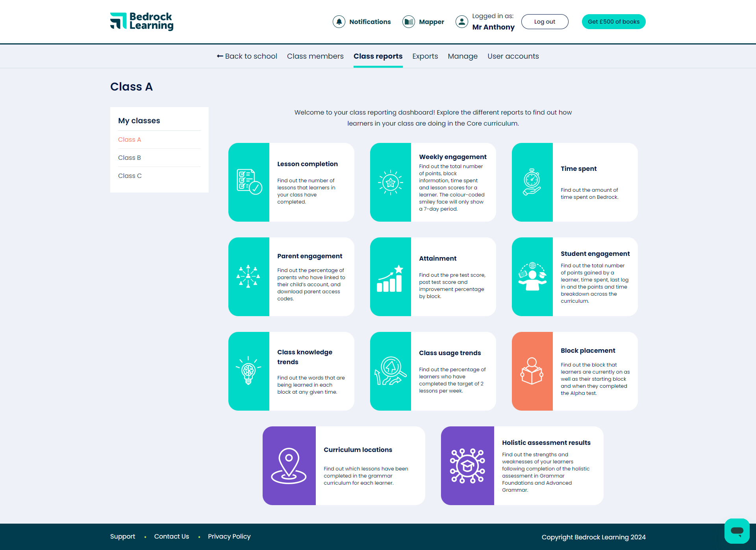Open Contact Us footer link
This screenshot has height=550, width=756.
172,537
